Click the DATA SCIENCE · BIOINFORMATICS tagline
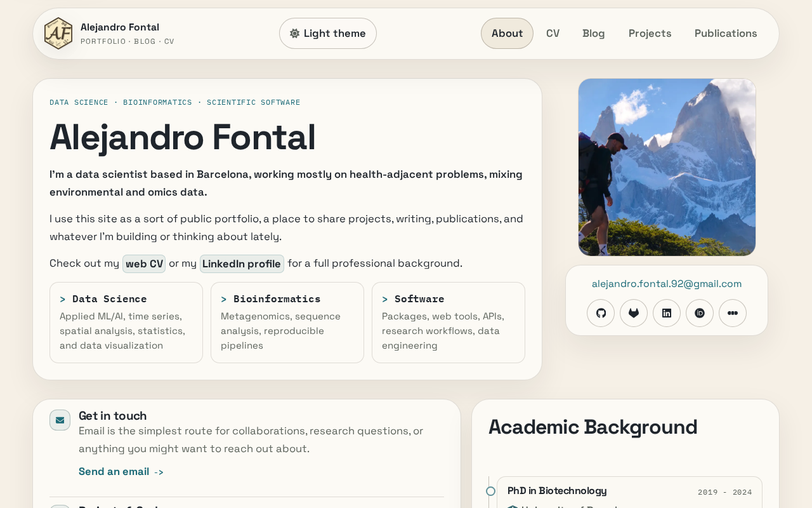812x508 pixels. (x=175, y=102)
